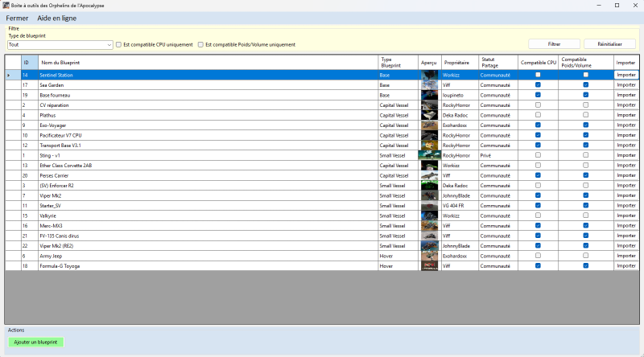Open Merc-MX3 preview thumbnail
The height and width of the screenshot is (357, 644).
click(x=430, y=226)
